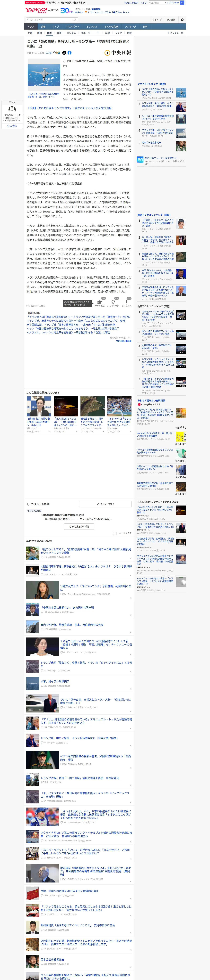Click the コメントを書く button

[x=105, y=504]
